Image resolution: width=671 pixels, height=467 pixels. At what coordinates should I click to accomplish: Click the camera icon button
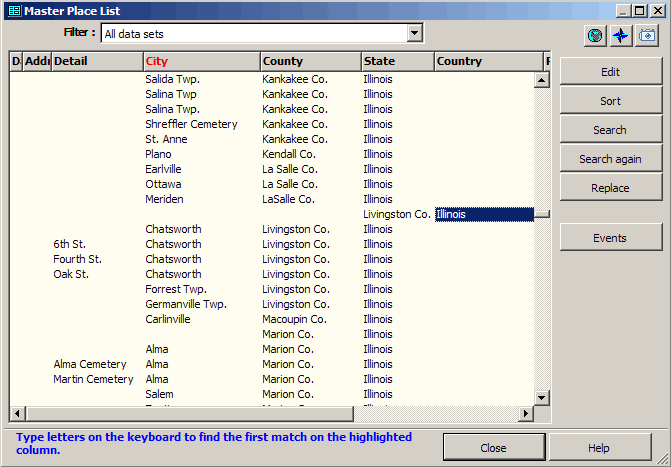tap(648, 36)
